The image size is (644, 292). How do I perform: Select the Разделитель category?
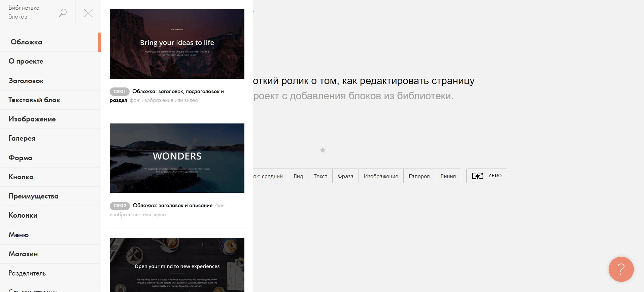(50, 273)
